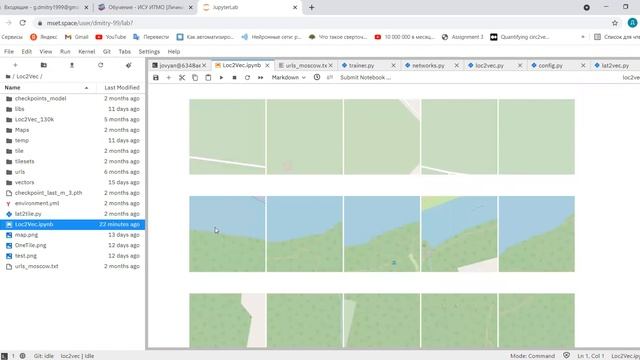Click Submit Notebook button

365,78
